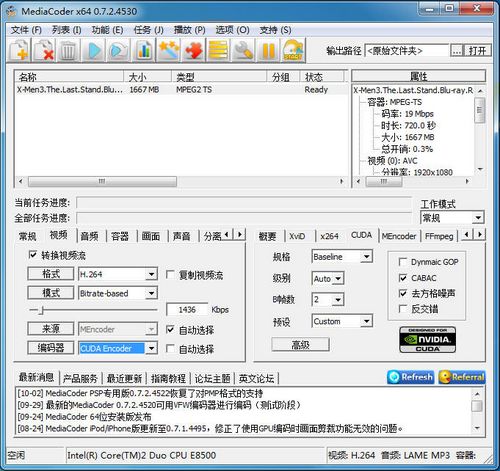Click the wrench settings toolbar icon

pyautogui.click(x=243, y=51)
